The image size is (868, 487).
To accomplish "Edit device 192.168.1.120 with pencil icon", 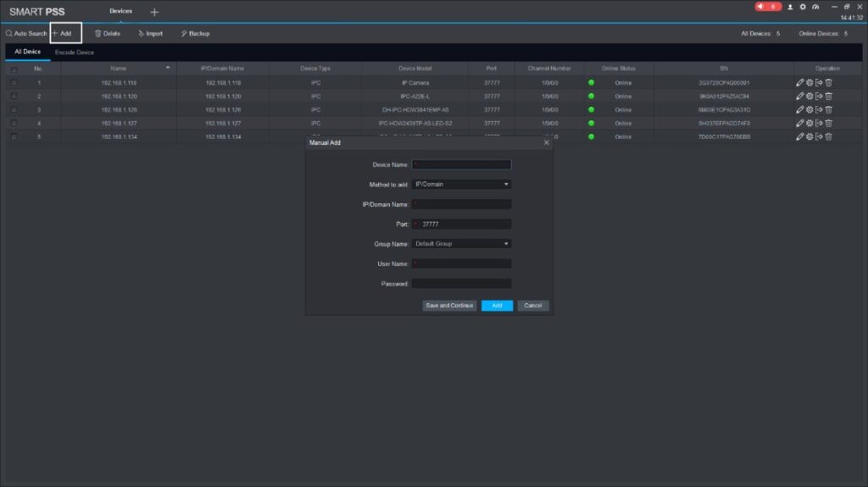I will (x=799, y=97).
